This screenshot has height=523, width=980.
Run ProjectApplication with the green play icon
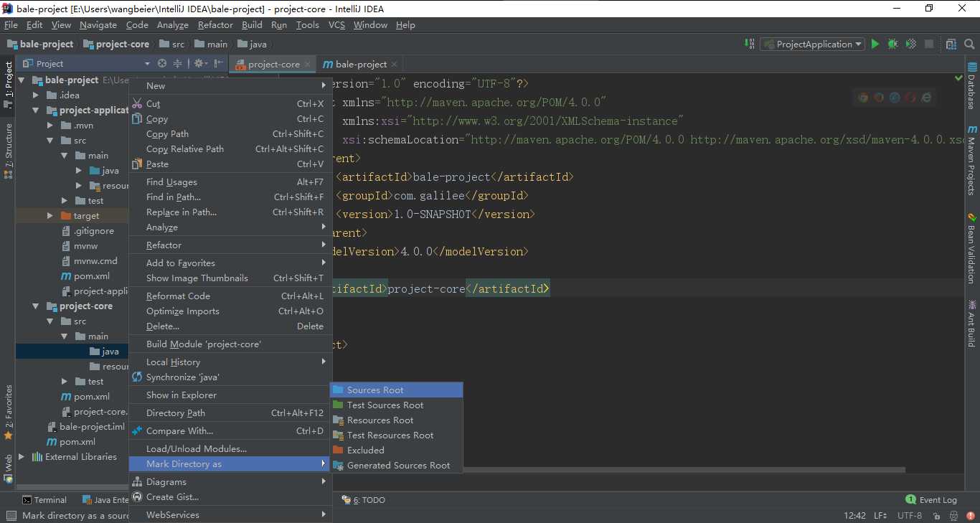click(875, 44)
